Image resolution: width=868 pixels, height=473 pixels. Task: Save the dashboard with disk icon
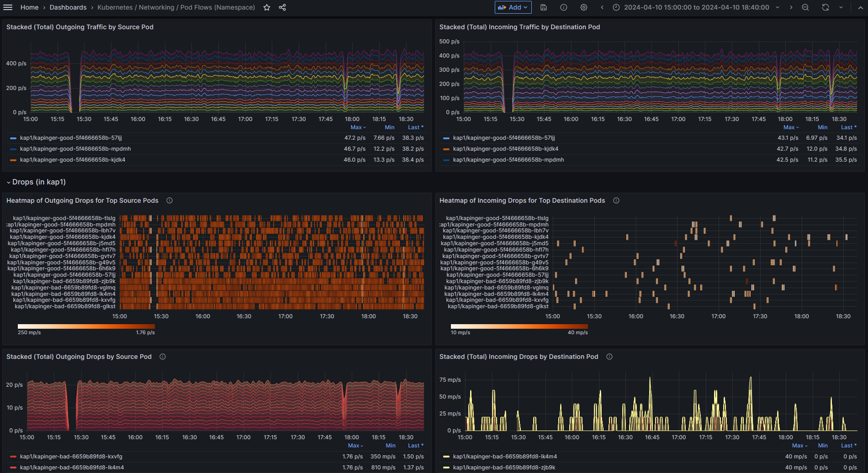(x=544, y=7)
